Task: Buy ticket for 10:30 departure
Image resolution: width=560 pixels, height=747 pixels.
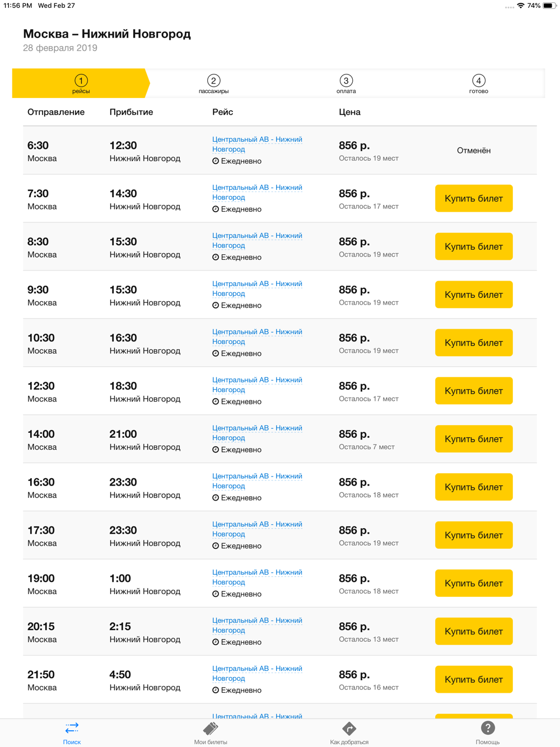Action: point(474,343)
